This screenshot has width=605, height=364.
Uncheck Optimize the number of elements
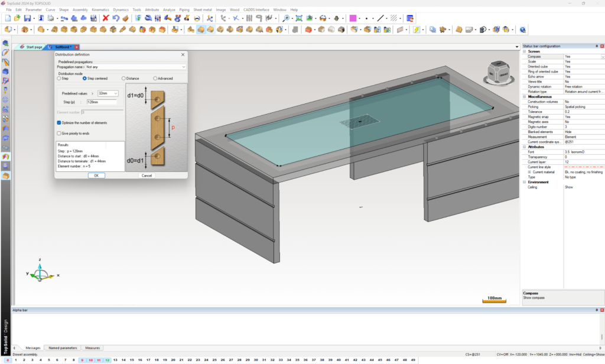click(x=59, y=122)
